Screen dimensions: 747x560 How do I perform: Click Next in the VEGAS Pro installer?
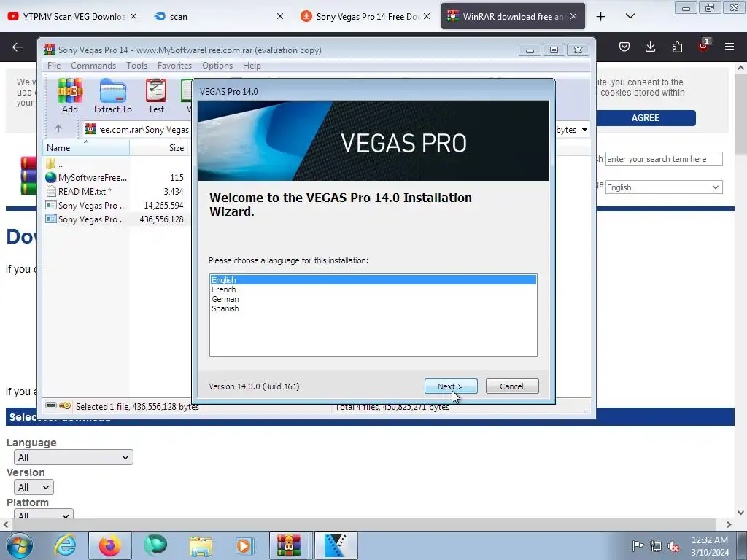(451, 386)
